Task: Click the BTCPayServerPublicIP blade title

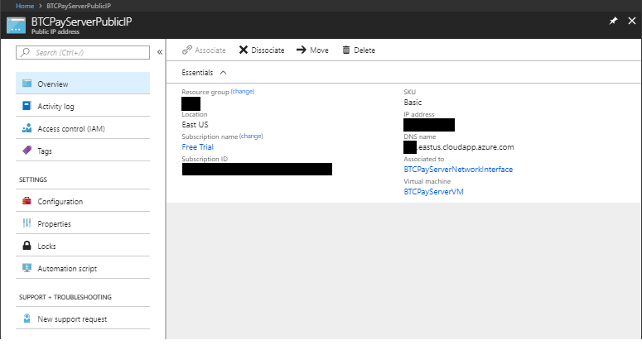Action: pyautogui.click(x=81, y=22)
